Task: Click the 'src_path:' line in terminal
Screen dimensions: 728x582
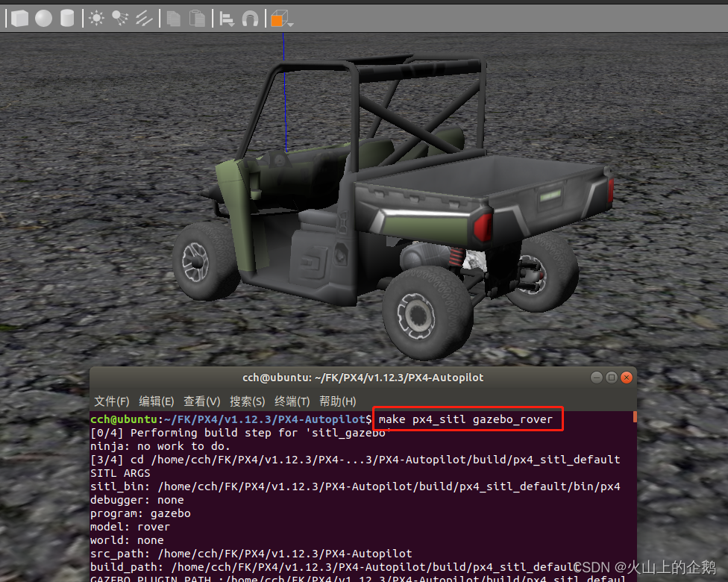Action: [x=251, y=554]
